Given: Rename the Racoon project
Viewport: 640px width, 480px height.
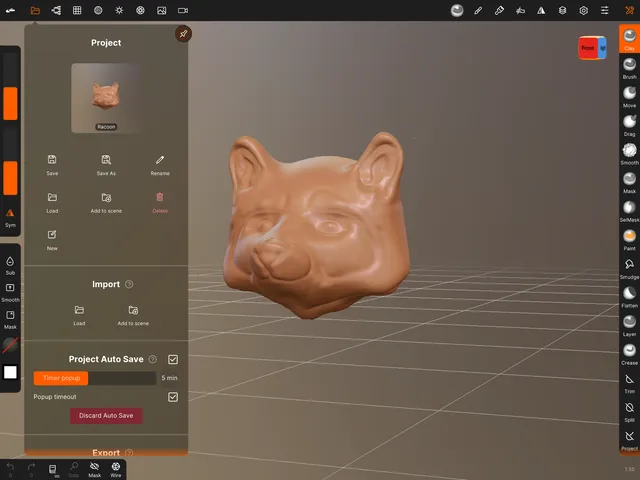Looking at the screenshot, I should coord(160,165).
